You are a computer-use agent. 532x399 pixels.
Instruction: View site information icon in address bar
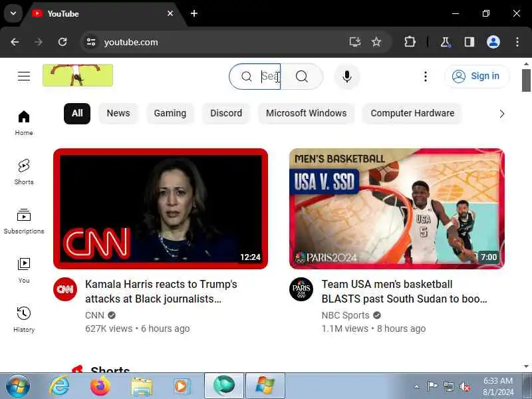(91, 42)
